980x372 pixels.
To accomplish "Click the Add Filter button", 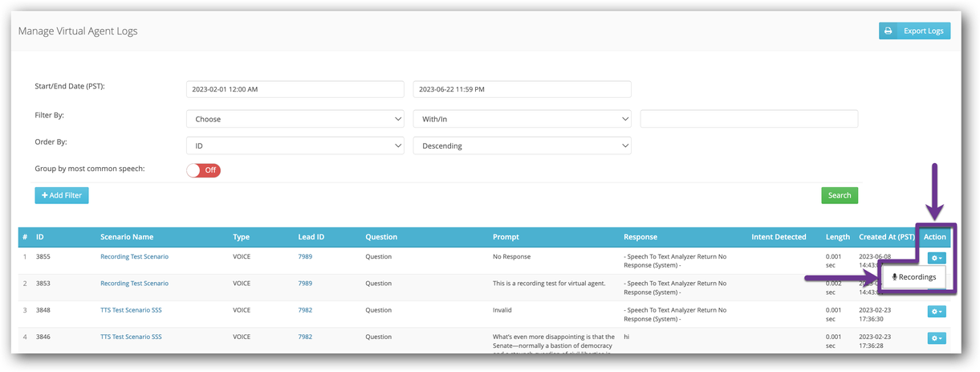I will [62, 195].
